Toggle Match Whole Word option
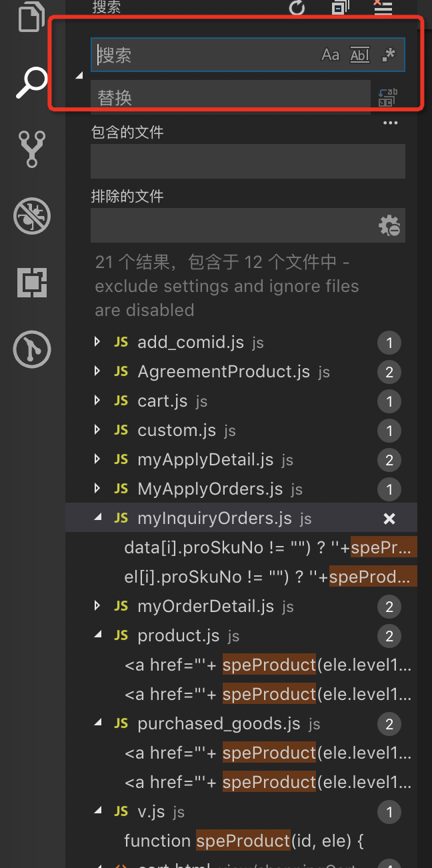The image size is (432, 868). click(x=359, y=55)
